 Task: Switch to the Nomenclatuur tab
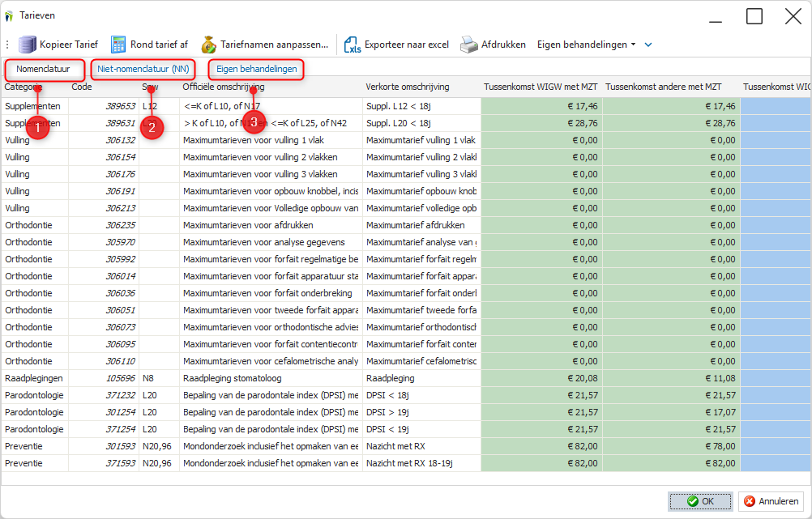[43, 69]
